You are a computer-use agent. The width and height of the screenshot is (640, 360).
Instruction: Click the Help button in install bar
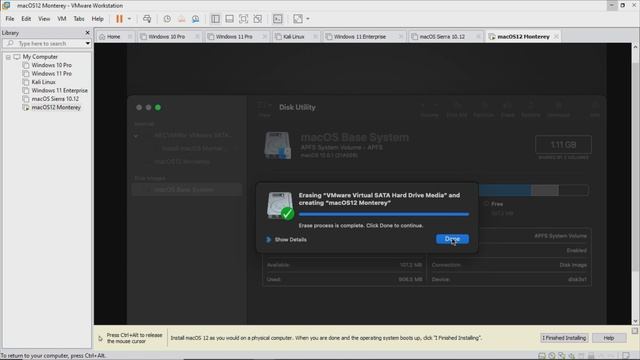point(609,338)
